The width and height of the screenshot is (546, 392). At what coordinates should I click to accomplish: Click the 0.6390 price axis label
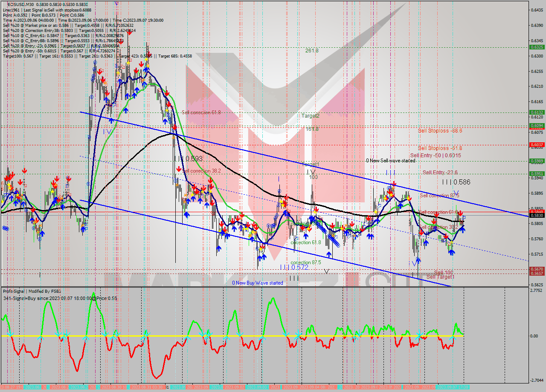[x=537, y=25]
